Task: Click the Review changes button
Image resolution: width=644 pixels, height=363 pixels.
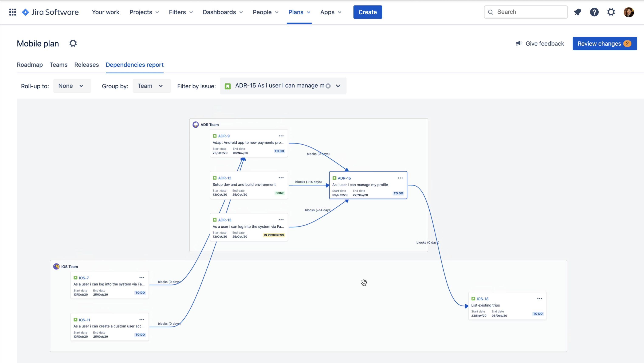Action: (605, 43)
